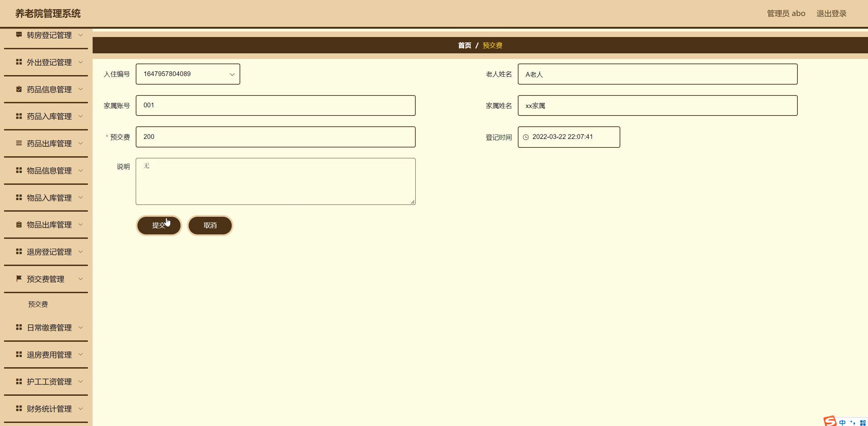This screenshot has width=868, height=426.
Task: Open the 护工工资管理 sidebar menu
Action: 49,381
